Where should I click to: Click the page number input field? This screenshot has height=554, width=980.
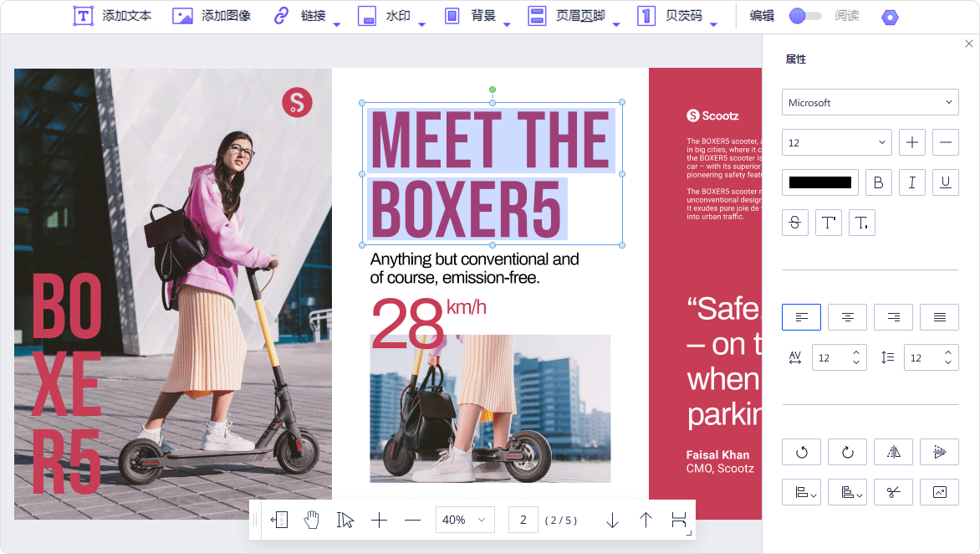(523, 520)
